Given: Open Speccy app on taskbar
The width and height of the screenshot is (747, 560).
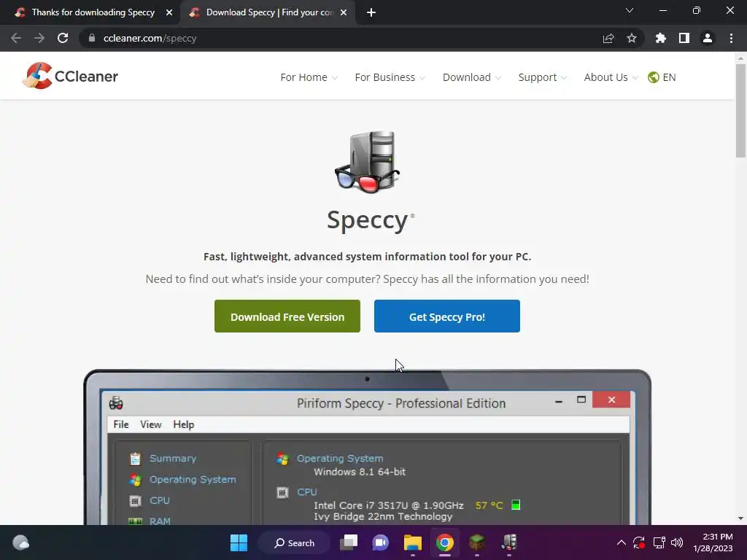Looking at the screenshot, I should (x=508, y=542).
